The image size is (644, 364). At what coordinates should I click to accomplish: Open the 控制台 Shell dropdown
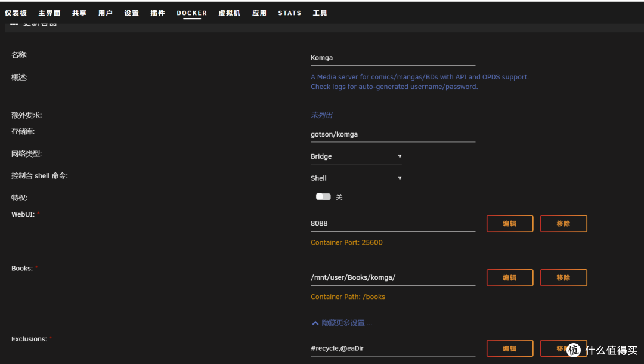click(356, 178)
